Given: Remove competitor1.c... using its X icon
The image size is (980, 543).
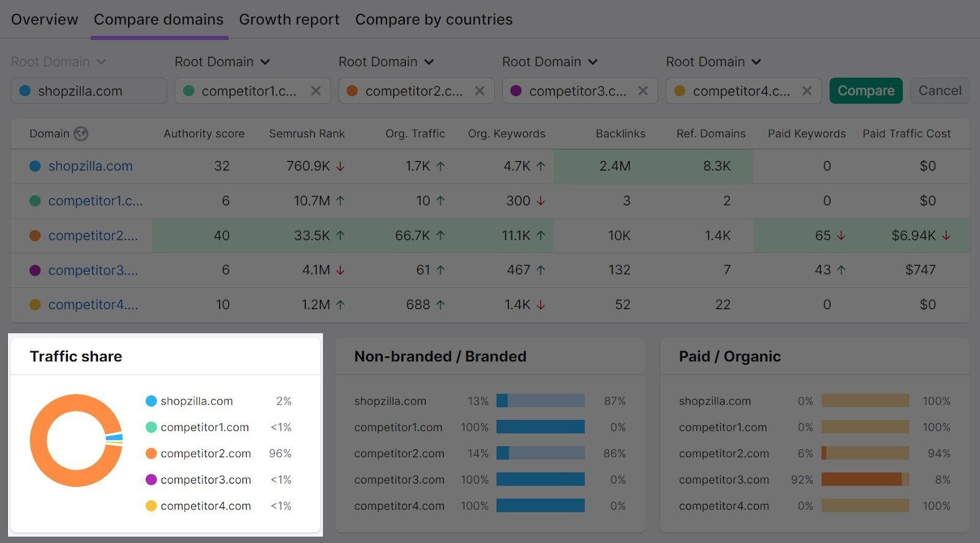Looking at the screenshot, I should (x=316, y=91).
